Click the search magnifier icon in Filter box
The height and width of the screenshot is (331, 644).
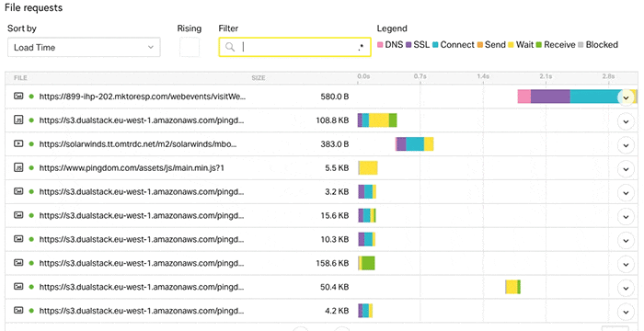[230, 47]
